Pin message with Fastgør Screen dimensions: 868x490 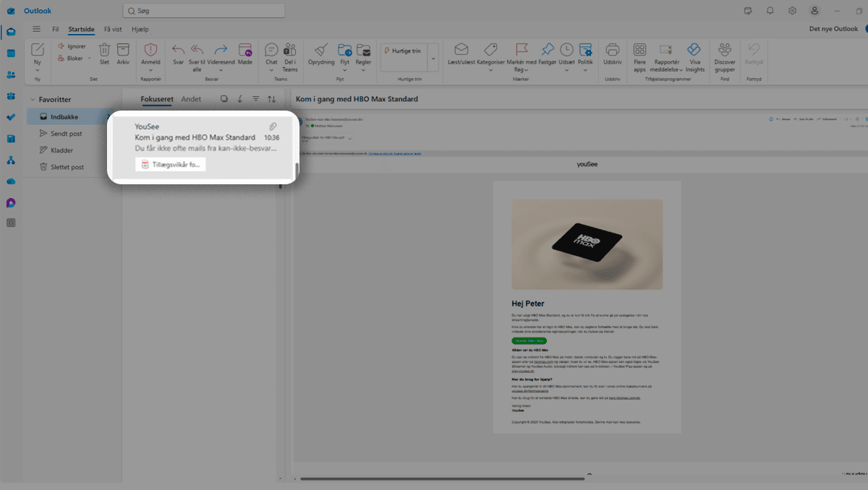click(548, 53)
